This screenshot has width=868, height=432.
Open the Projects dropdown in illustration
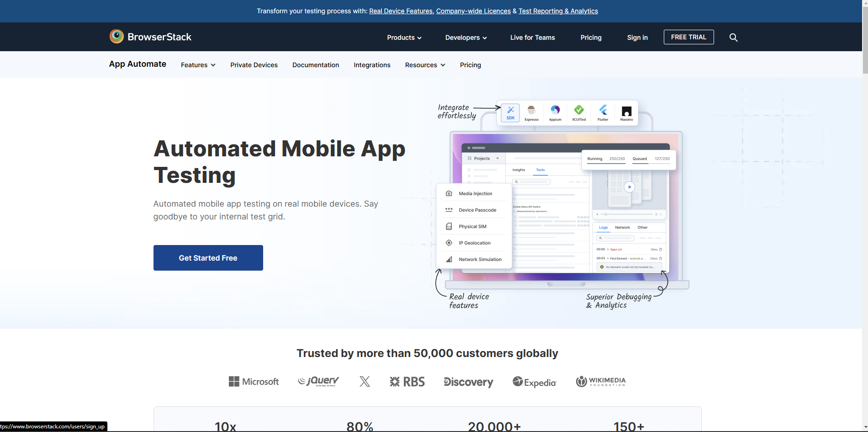tap(483, 159)
